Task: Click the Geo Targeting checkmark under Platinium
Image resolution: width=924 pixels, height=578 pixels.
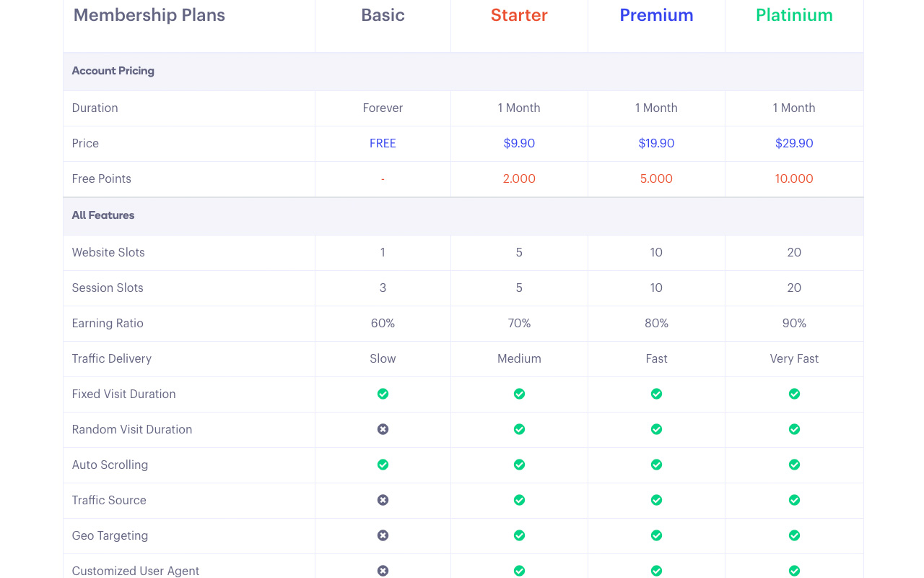Action: pyautogui.click(x=794, y=535)
